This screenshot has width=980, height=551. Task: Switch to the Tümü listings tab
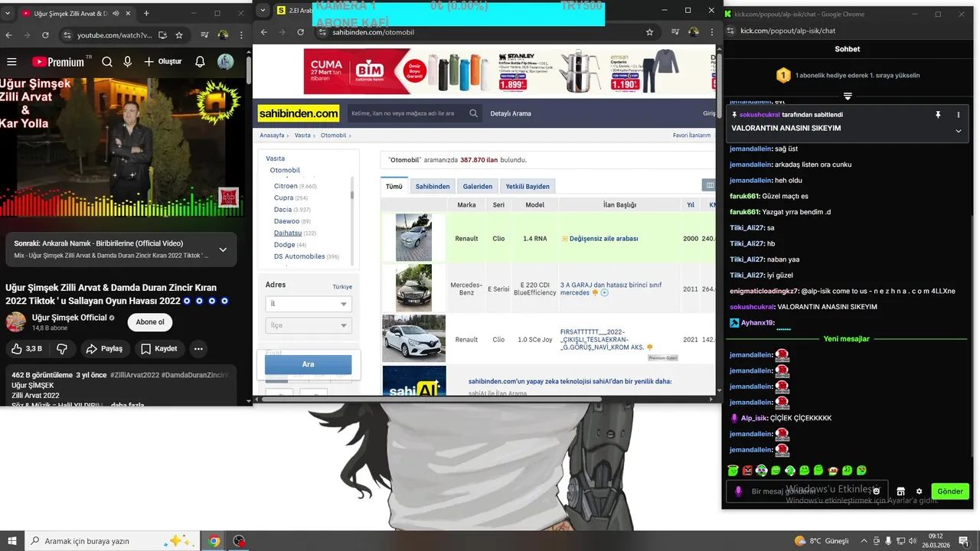[394, 186]
